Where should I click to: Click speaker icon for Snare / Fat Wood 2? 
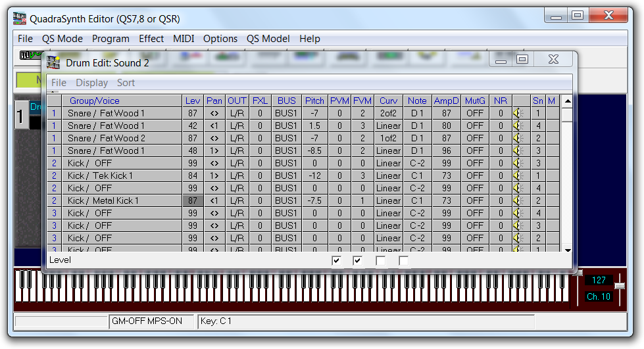coord(518,139)
